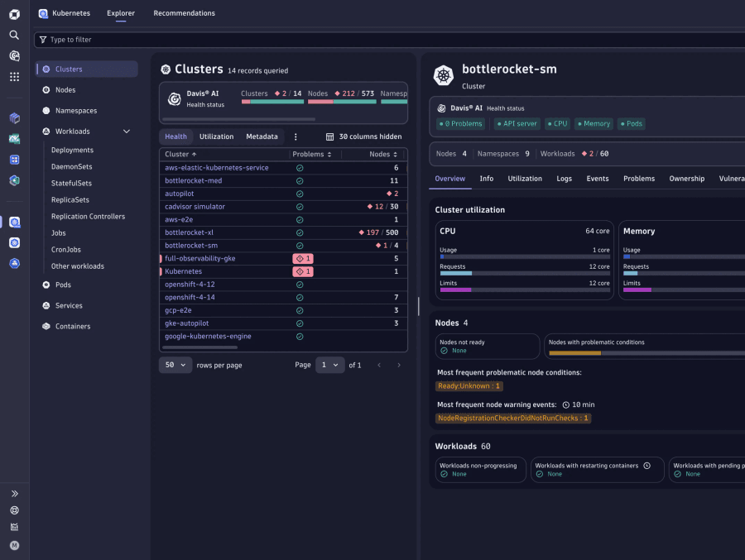Click the horizontal scrollbar under clusters table
This screenshot has width=745, height=560.
[x=199, y=347]
